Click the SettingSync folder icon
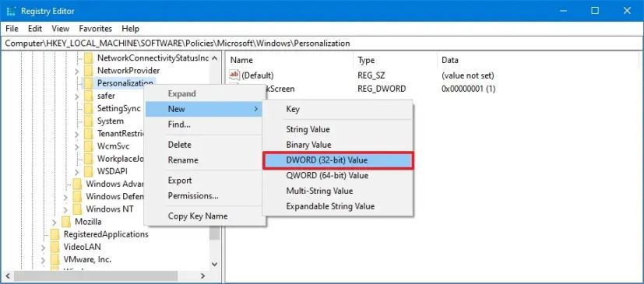 coord(89,109)
